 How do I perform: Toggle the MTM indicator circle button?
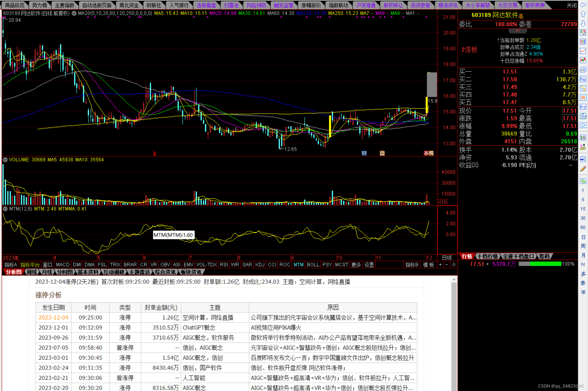[5, 209]
